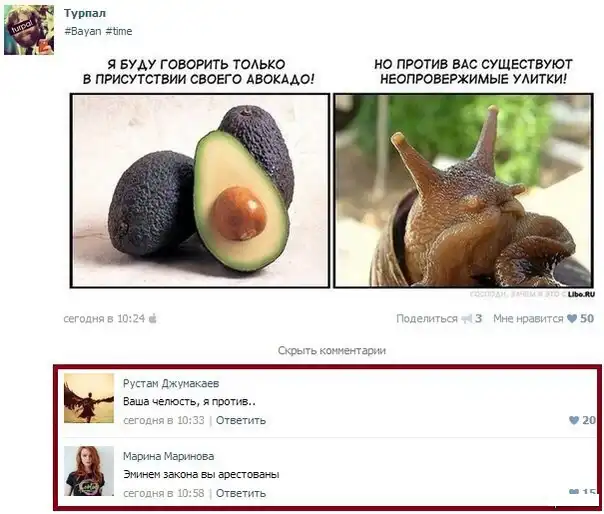Click the post timestamp сегодня в 10:24
This screenshot has height=514, width=604.
coord(104,319)
